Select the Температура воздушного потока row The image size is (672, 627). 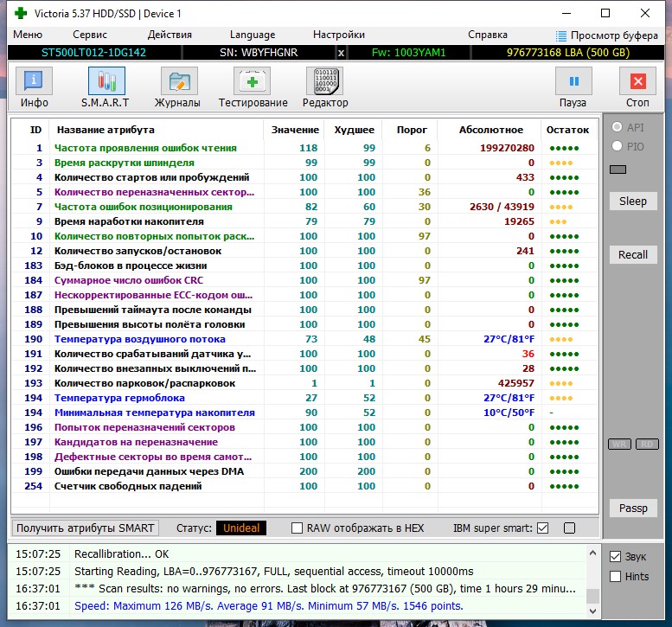pos(304,339)
